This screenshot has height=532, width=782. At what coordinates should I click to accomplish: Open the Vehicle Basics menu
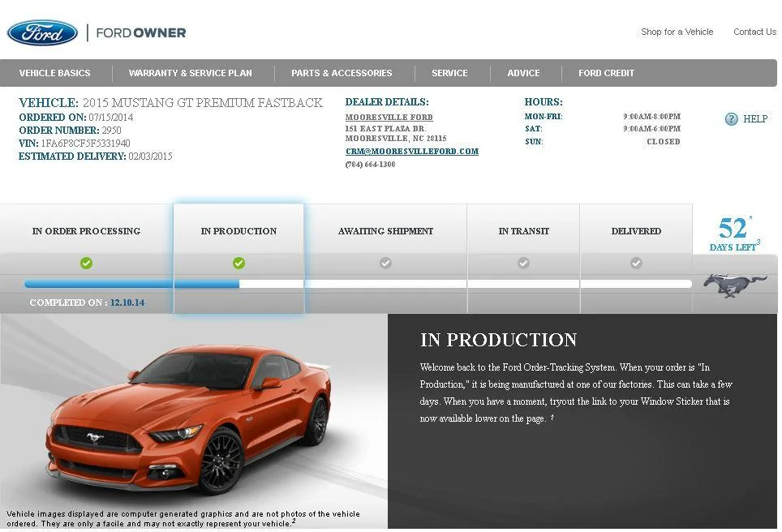pyautogui.click(x=55, y=73)
